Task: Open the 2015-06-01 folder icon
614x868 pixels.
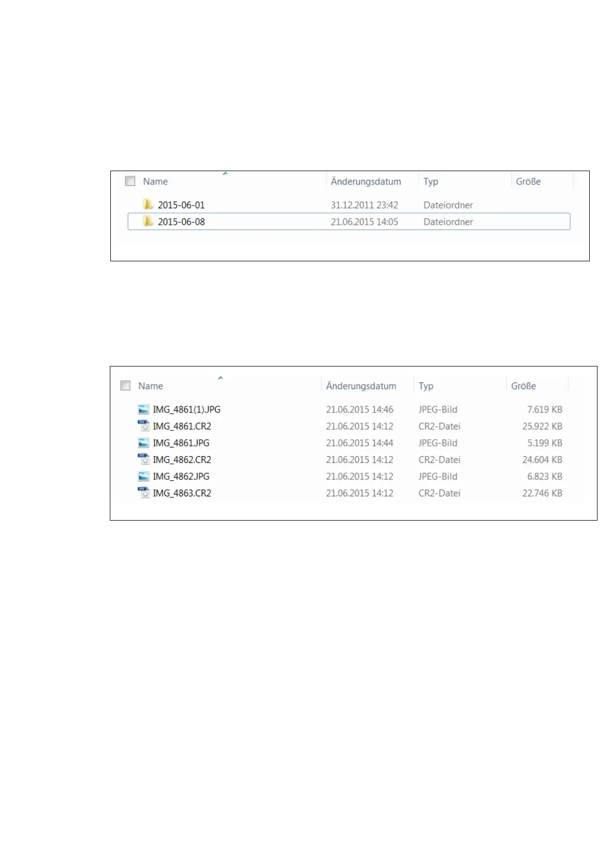Action: tap(148, 205)
